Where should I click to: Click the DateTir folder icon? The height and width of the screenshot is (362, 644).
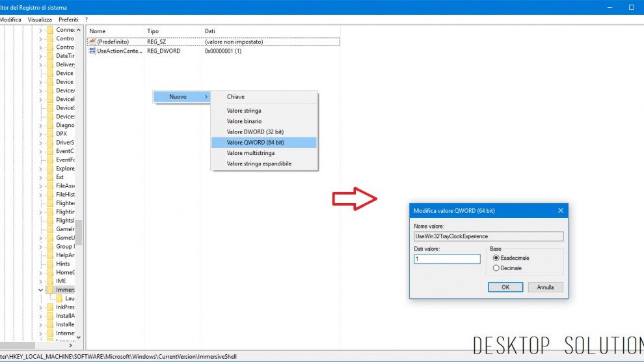[x=50, y=56]
